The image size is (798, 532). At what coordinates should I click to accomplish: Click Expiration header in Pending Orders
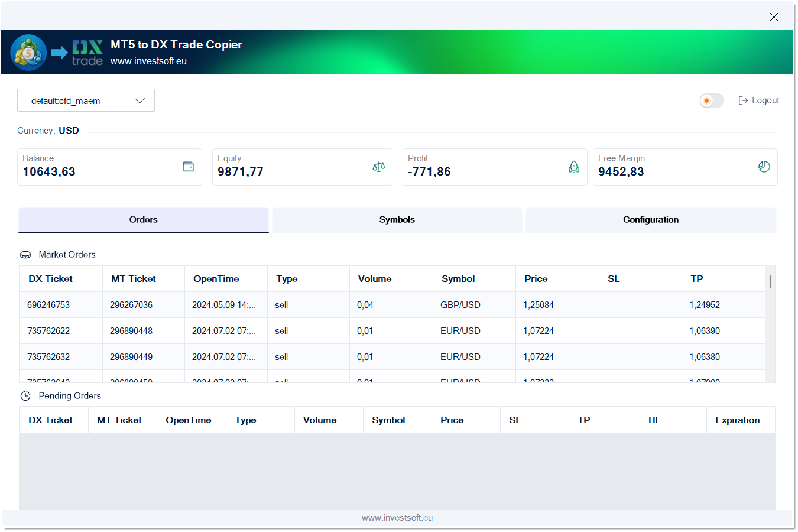click(741, 420)
